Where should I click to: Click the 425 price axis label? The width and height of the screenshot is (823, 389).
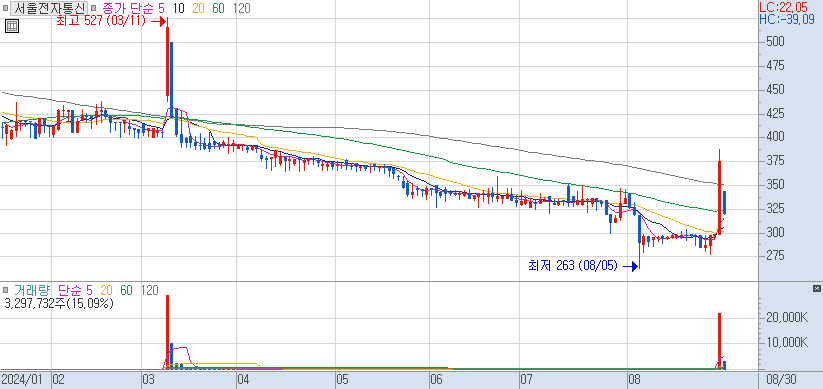click(776, 113)
